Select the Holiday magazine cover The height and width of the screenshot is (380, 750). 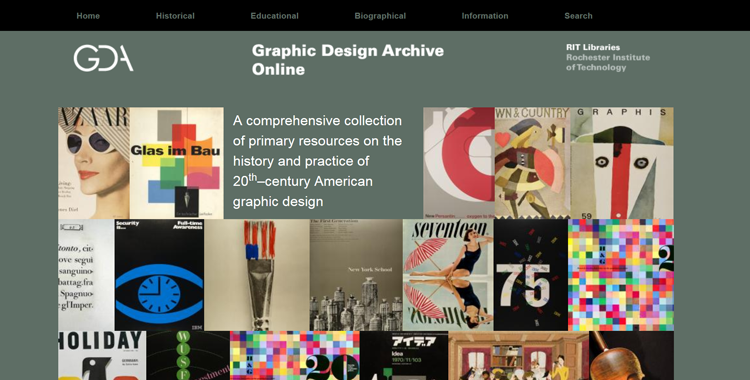coord(102,355)
